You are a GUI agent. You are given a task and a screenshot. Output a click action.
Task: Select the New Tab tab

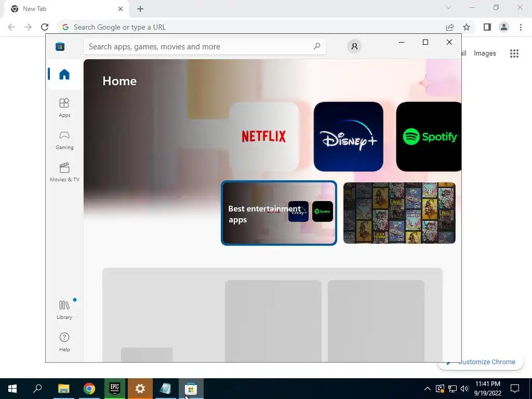(x=66, y=9)
